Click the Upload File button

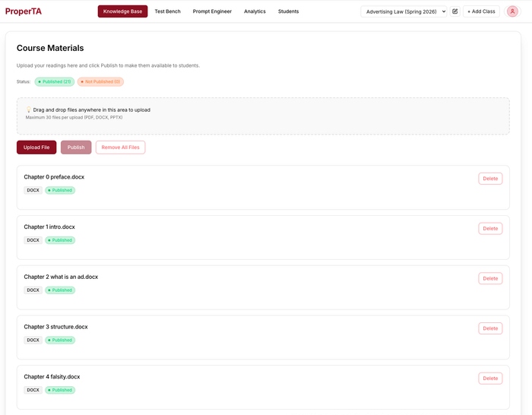coord(36,147)
